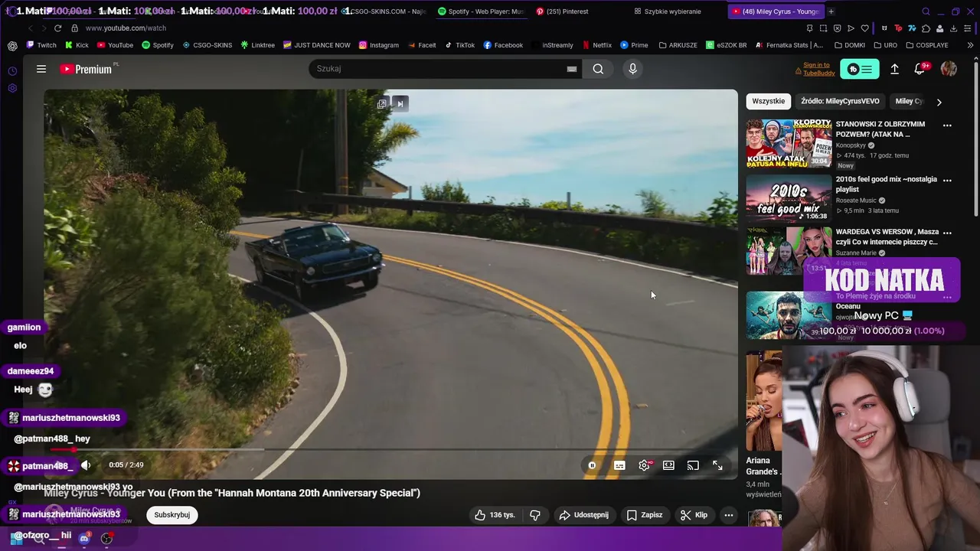
Task: Switch to theater mode
Action: coord(668,465)
